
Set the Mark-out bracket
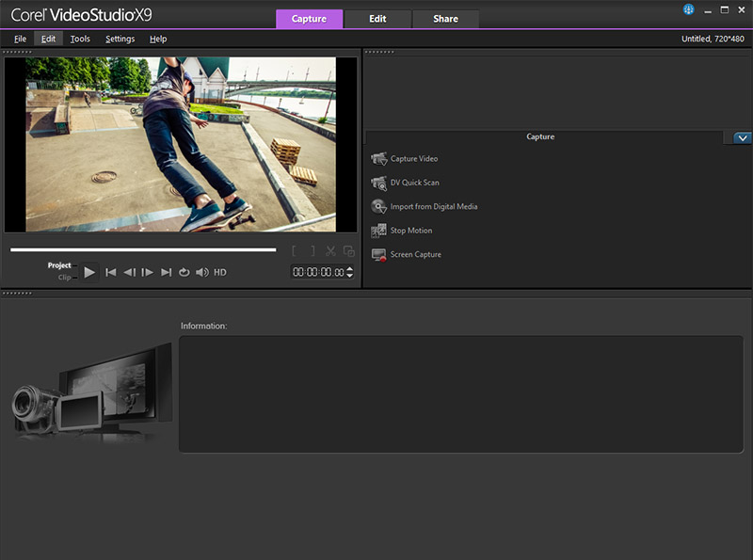point(312,250)
